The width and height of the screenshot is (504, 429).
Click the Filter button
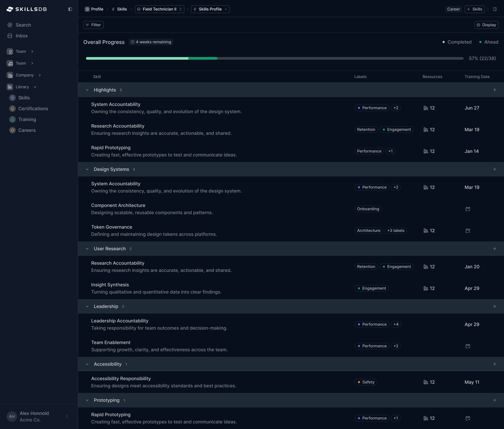click(93, 25)
